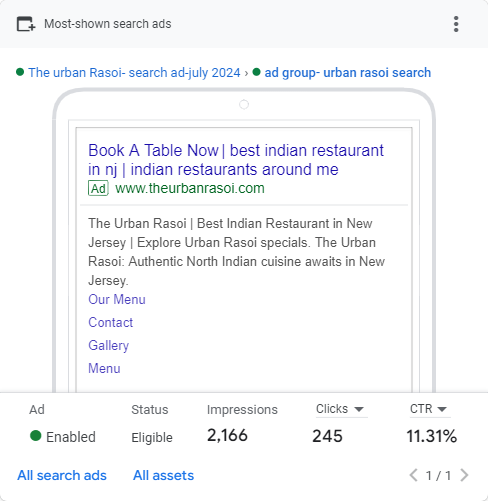Click green status dot beside ad group

256,72
